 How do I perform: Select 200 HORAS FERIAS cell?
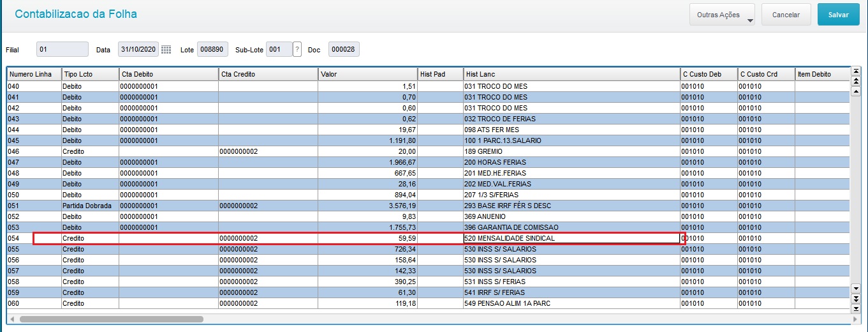(572, 162)
